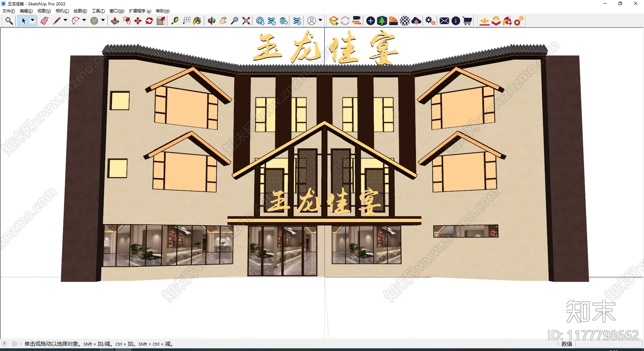644x351 pixels.
Task: Click the status bar geolocation icon
Action: point(5,344)
